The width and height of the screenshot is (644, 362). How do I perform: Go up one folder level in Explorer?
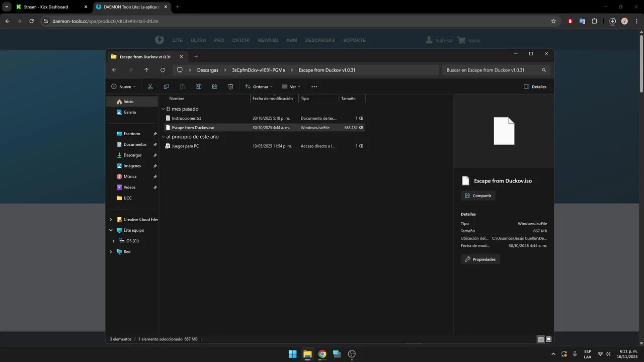coord(146,70)
